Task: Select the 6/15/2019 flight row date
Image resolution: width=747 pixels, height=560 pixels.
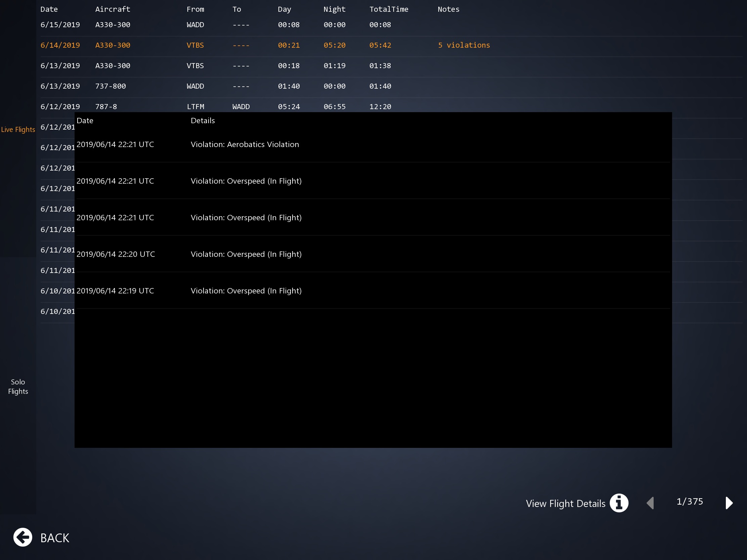Action: pyautogui.click(x=60, y=25)
